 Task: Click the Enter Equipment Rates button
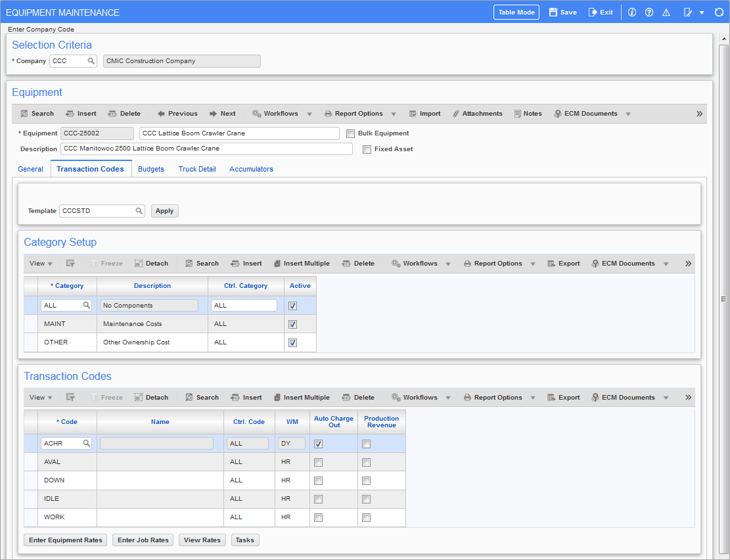[x=66, y=540]
